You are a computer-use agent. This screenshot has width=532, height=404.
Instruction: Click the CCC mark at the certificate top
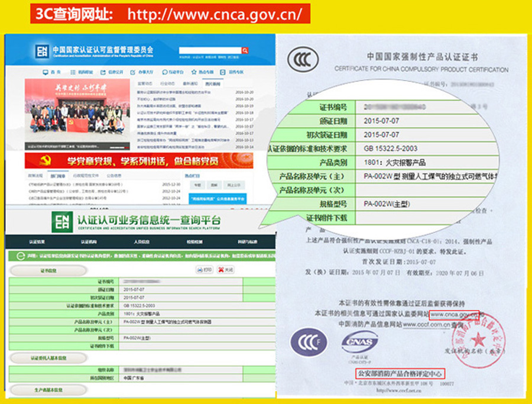coord(303,60)
